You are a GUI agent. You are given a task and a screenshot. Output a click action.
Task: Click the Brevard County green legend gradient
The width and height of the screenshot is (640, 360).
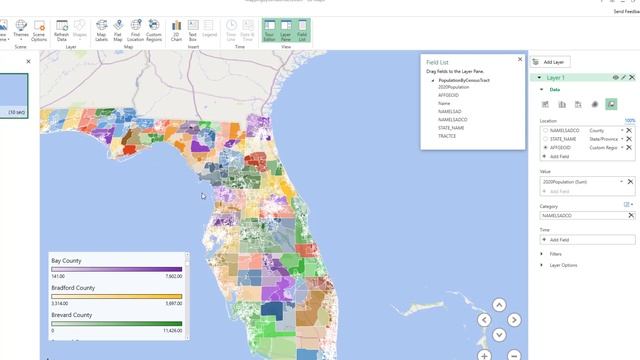pos(117,324)
